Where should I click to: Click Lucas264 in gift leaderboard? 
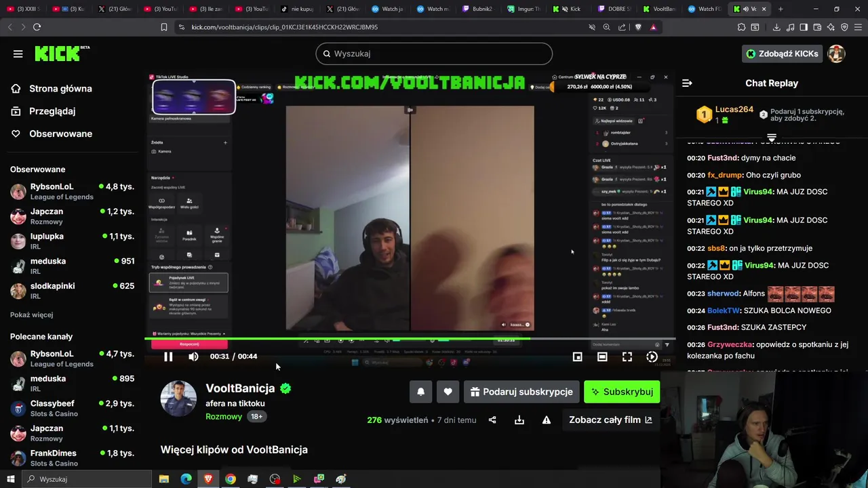pos(734,109)
